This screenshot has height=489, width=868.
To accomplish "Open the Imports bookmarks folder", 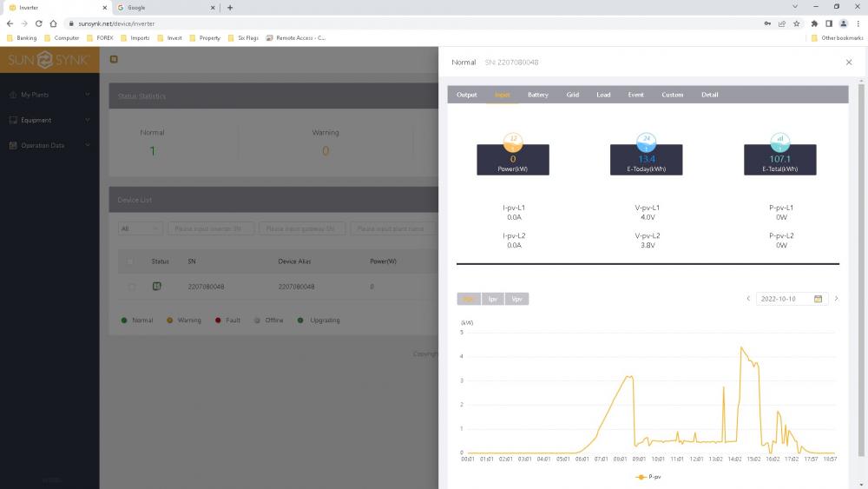I will pos(135,38).
